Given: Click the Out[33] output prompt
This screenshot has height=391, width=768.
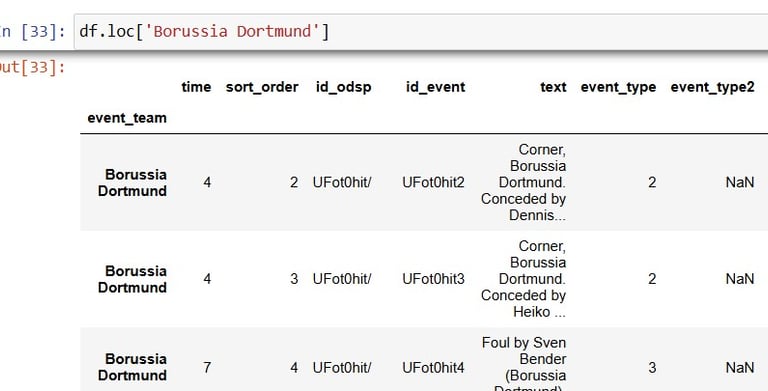Looking at the screenshot, I should 32,67.
